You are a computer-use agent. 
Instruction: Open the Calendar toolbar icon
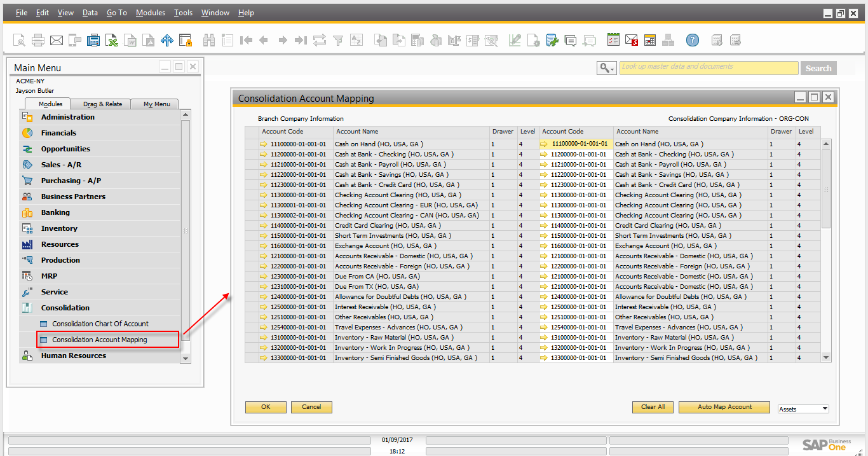click(x=649, y=41)
